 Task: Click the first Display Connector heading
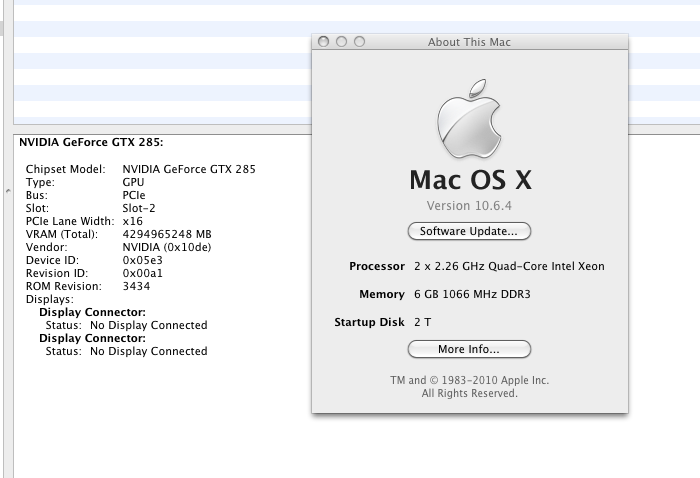(x=92, y=312)
